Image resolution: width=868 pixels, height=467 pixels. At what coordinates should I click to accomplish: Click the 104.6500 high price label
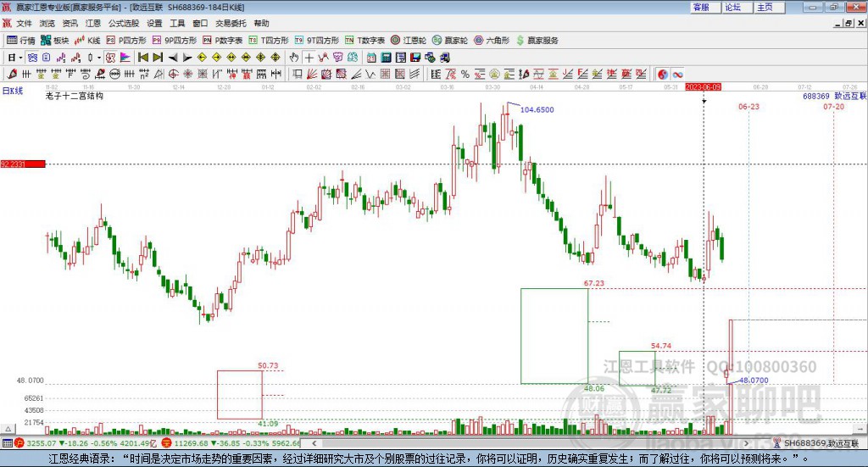(x=537, y=109)
